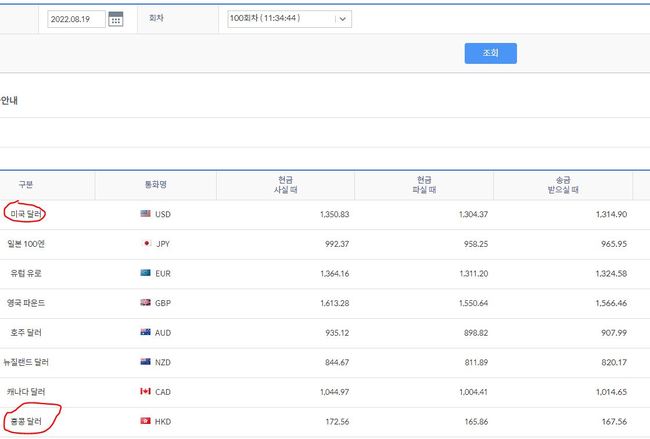
Task: Click the 통화명 column header
Action: [156, 185]
